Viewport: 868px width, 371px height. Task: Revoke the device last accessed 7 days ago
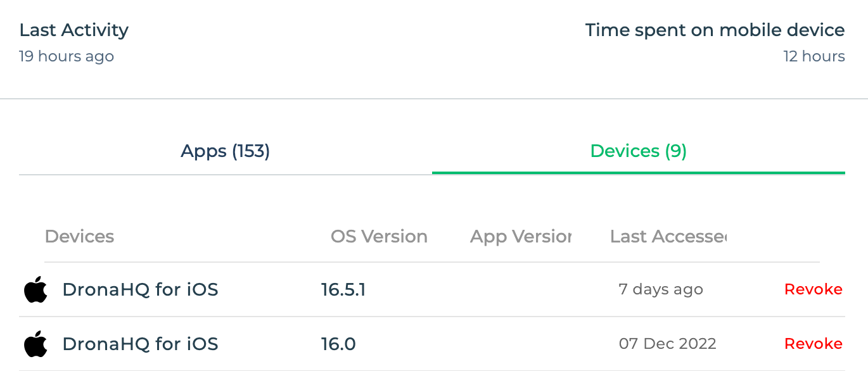[x=814, y=289]
